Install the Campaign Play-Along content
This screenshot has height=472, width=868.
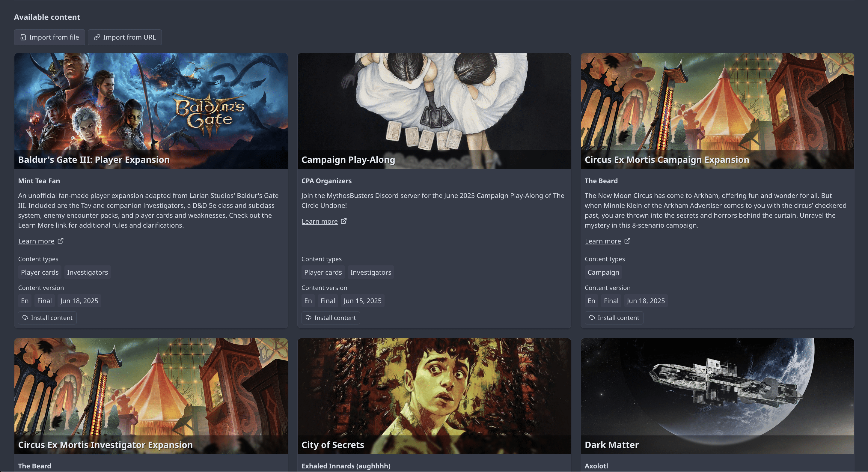click(331, 317)
